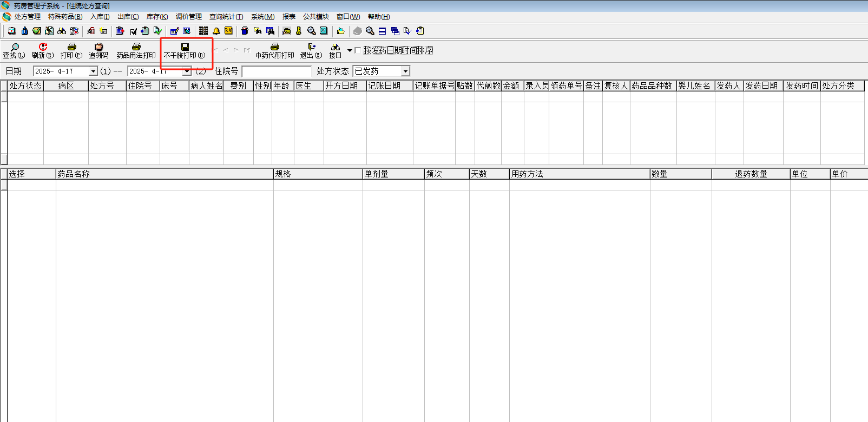Open the 特殊药品(B) menu
The image size is (868, 422).
click(x=65, y=17)
